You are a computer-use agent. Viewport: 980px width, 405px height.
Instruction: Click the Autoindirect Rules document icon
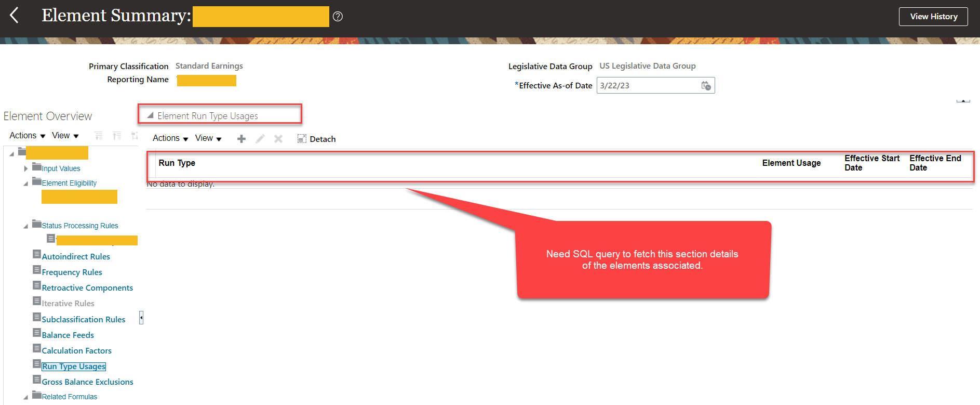36,254
